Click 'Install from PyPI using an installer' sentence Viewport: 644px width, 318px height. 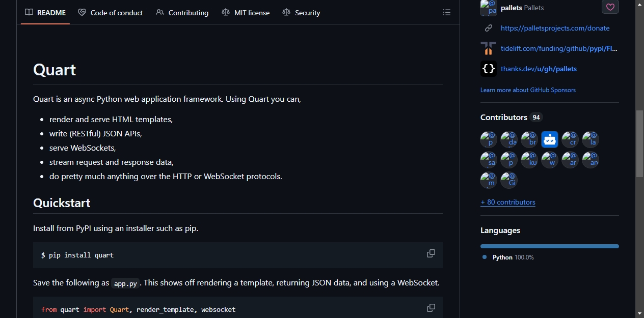click(116, 228)
